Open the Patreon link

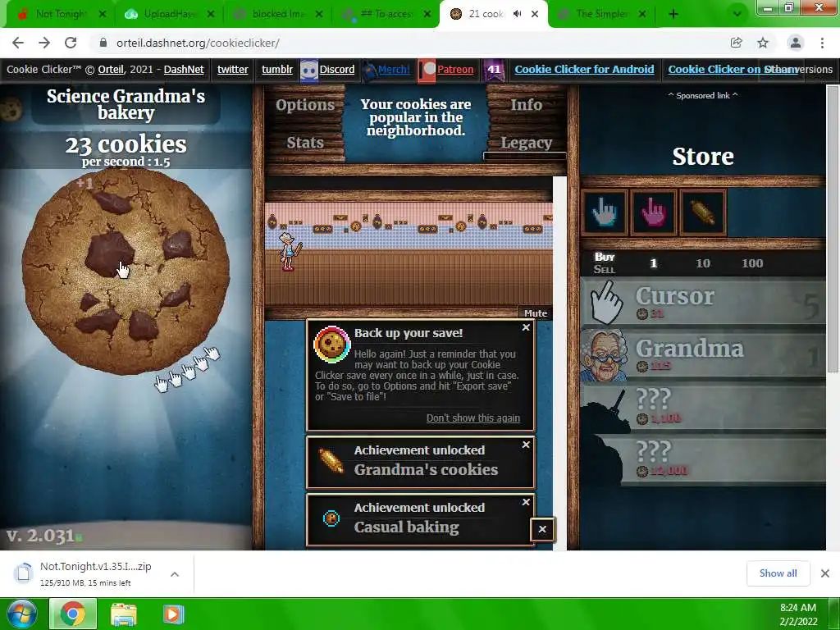coord(455,69)
